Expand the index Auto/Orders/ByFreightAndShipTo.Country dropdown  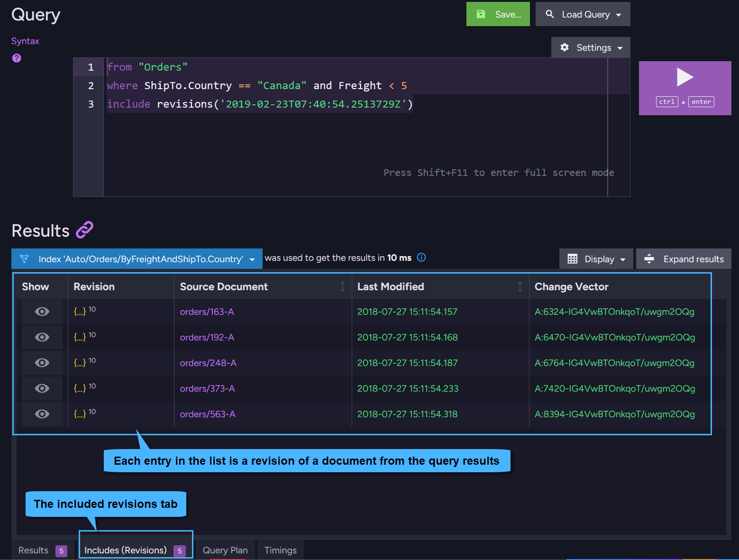[137, 259]
